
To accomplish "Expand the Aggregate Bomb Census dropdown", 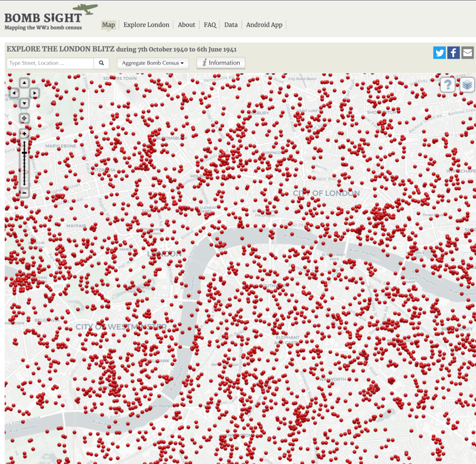I will click(153, 63).
